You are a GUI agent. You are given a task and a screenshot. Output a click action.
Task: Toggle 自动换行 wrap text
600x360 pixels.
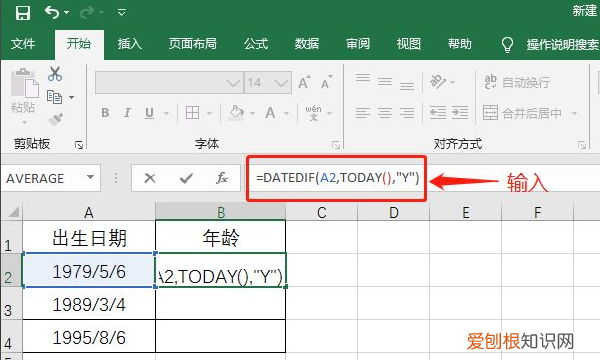(517, 82)
